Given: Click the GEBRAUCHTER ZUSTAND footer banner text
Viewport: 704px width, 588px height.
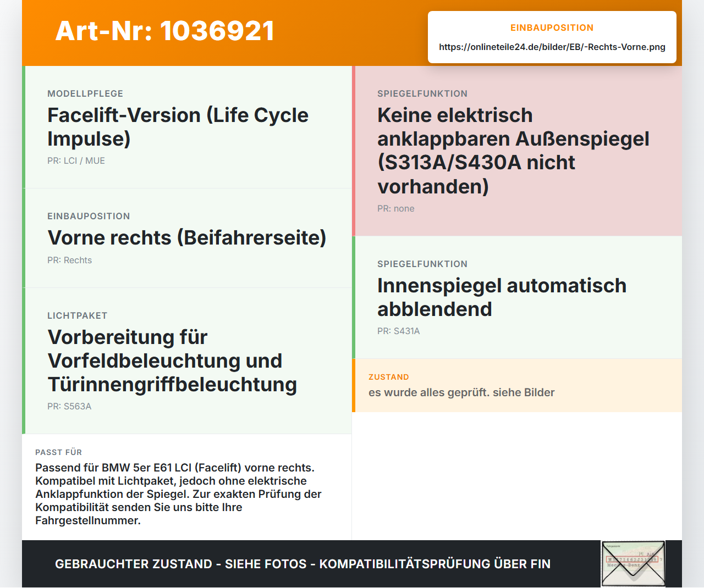Looking at the screenshot, I should point(302,564).
